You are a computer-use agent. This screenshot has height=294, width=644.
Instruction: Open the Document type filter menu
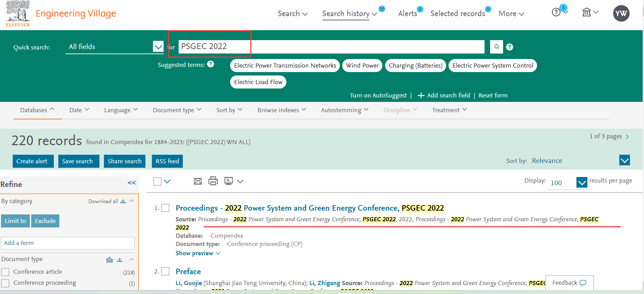[177, 110]
